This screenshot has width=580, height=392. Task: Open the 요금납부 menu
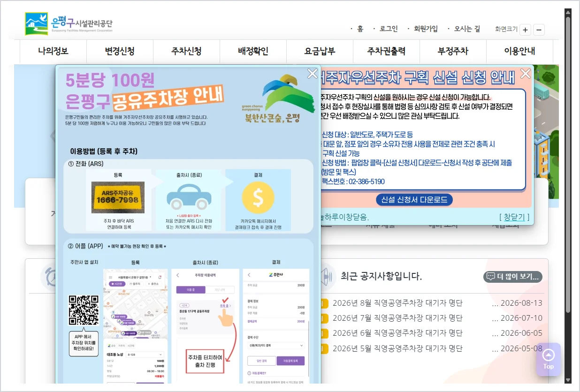pyautogui.click(x=320, y=51)
